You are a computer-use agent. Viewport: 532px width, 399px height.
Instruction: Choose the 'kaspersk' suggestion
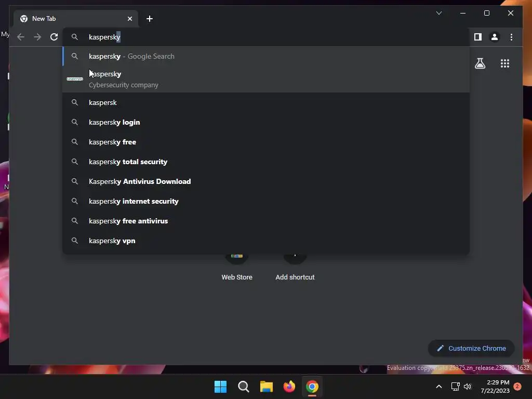pyautogui.click(x=266, y=102)
